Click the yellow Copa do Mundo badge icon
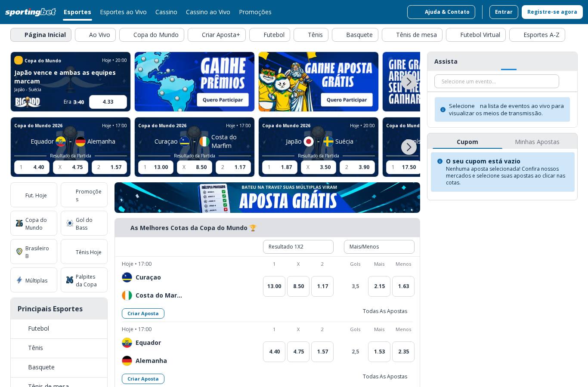588x387 pixels. coord(19,60)
